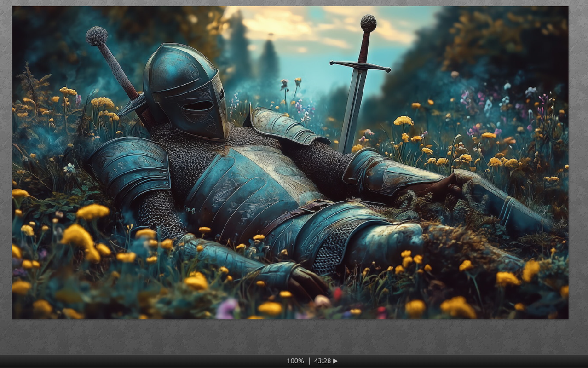
Task: Click the knight painting on the canvas
Action: pos(290,162)
